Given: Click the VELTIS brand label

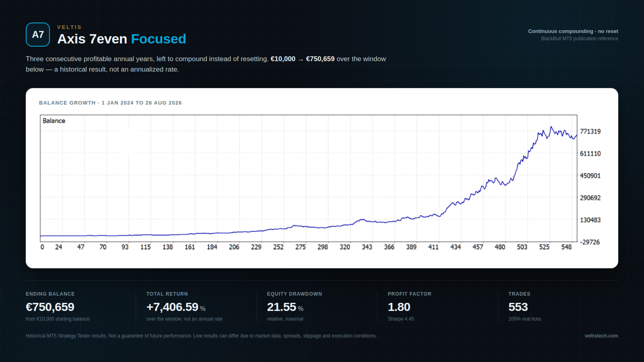Looking at the screenshot, I should (69, 27).
